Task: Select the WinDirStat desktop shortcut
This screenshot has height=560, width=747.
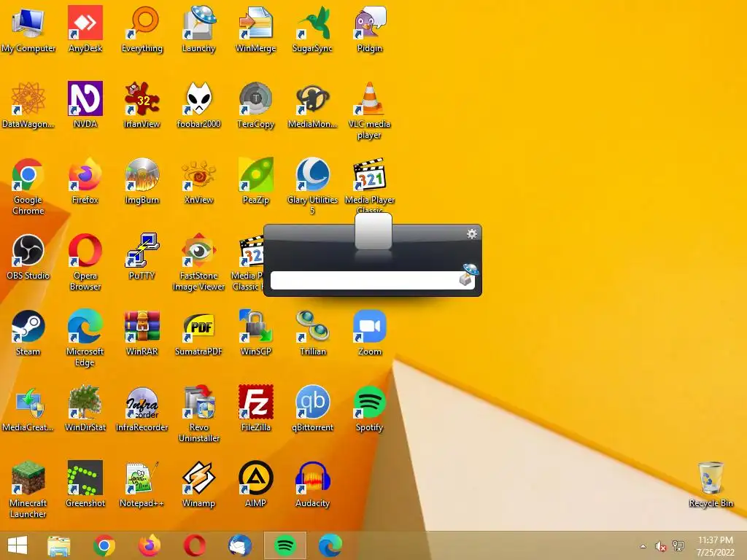Action: click(85, 408)
